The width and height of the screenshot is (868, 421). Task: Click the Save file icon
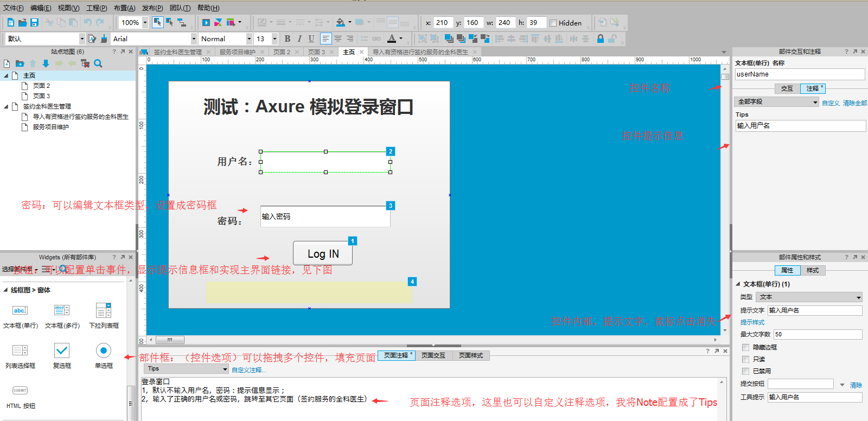point(34,23)
